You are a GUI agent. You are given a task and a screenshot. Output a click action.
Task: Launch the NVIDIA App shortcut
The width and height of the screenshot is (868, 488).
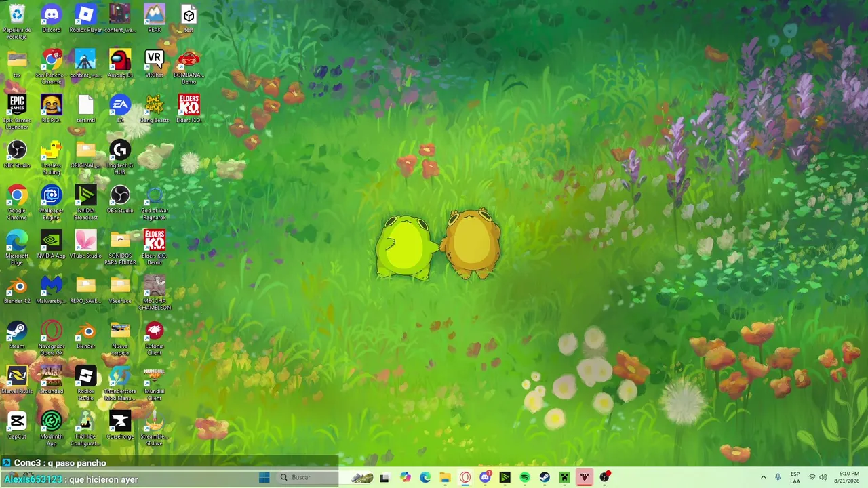[x=52, y=245]
